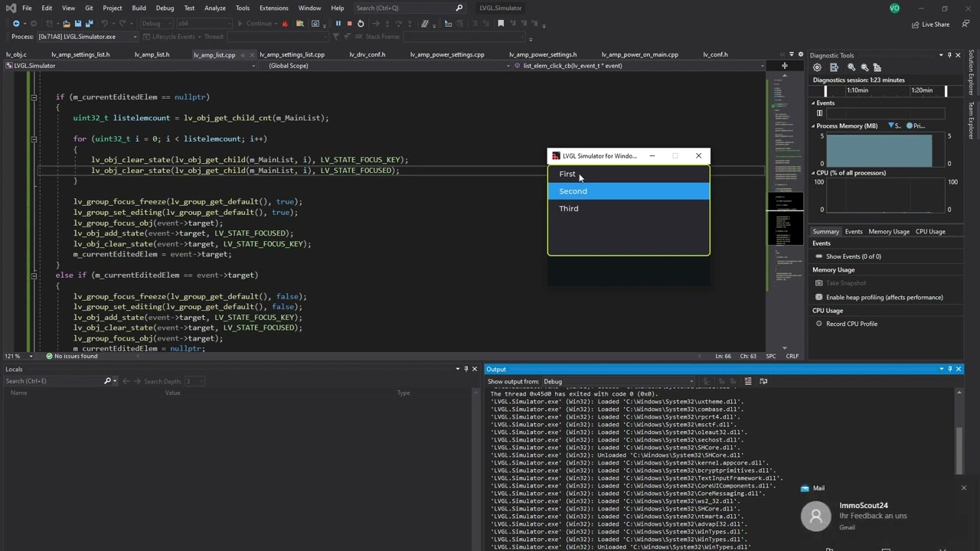Screen dimensions: 980x551
Task: Click the Restart debugging icon
Action: pos(361,24)
